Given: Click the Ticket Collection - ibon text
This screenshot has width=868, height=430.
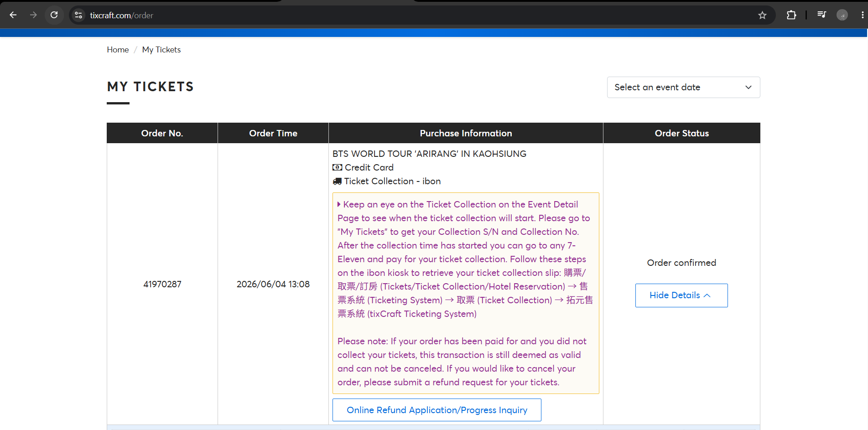Looking at the screenshot, I should [x=392, y=181].
